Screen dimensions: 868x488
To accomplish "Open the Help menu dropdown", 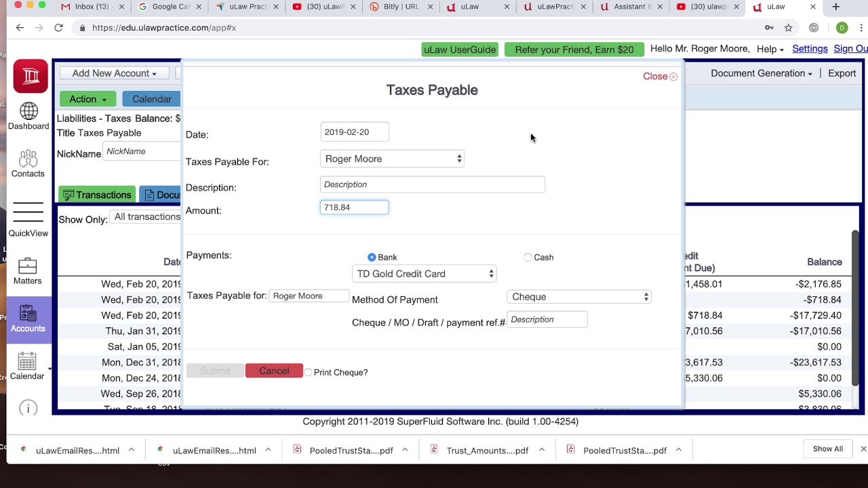I will coord(770,49).
